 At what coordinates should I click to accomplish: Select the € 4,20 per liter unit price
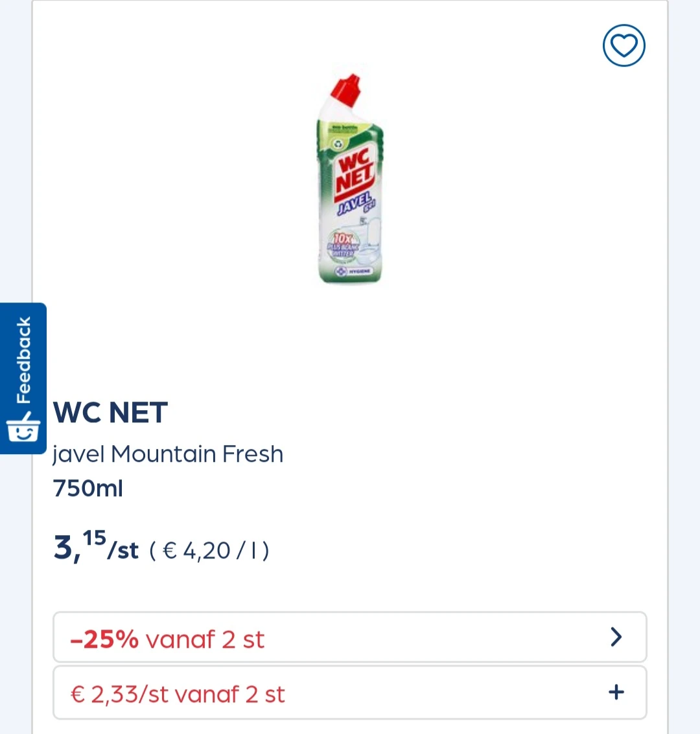click(207, 549)
